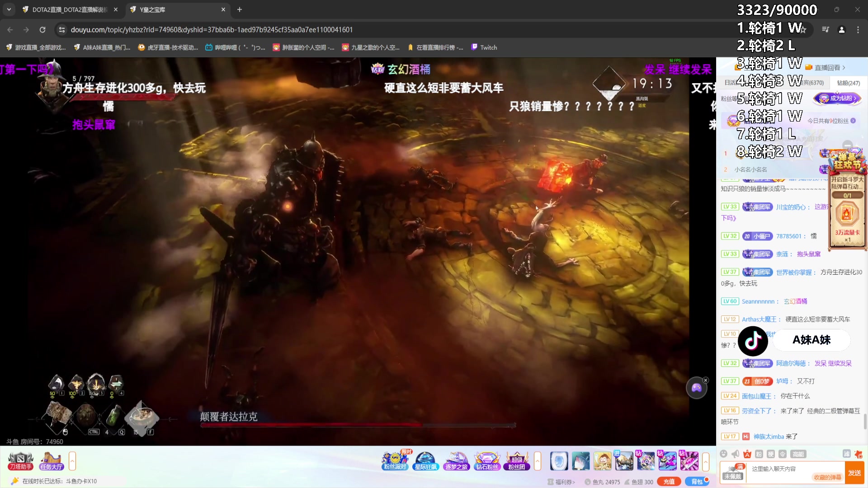Switch to the DOTA2直播 browser tab
Image resolution: width=868 pixels, height=488 pixels.
68,9
